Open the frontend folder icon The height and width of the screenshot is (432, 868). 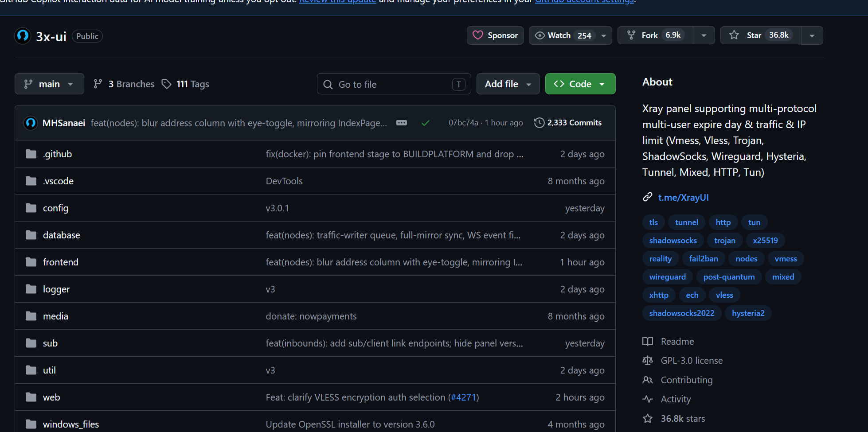point(31,262)
